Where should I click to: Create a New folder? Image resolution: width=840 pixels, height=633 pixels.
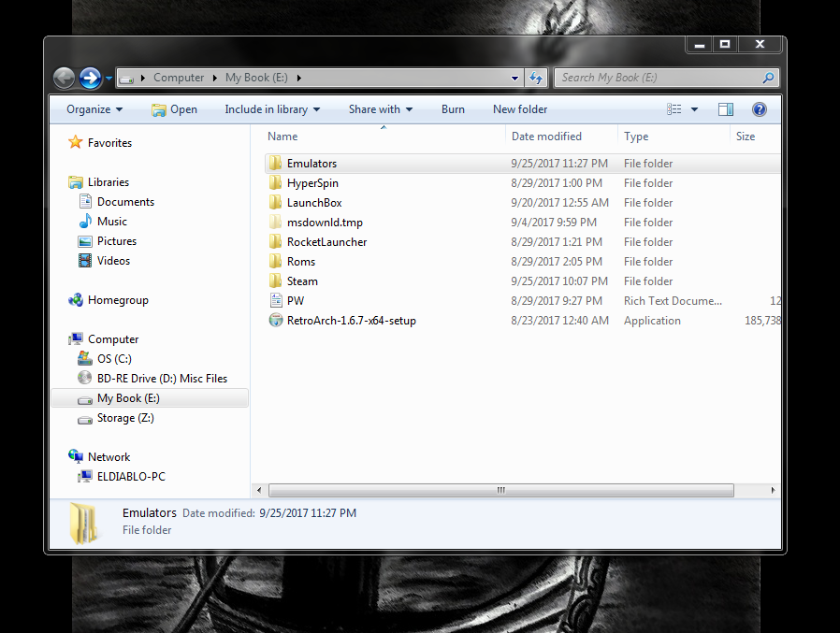(x=520, y=109)
